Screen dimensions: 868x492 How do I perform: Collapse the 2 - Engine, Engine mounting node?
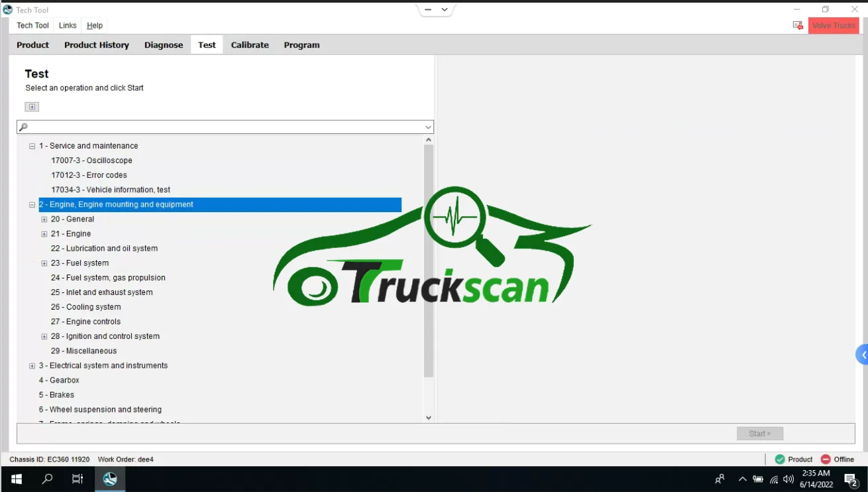32,205
